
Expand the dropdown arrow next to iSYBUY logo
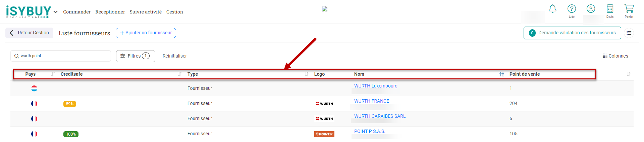pyautogui.click(x=56, y=12)
